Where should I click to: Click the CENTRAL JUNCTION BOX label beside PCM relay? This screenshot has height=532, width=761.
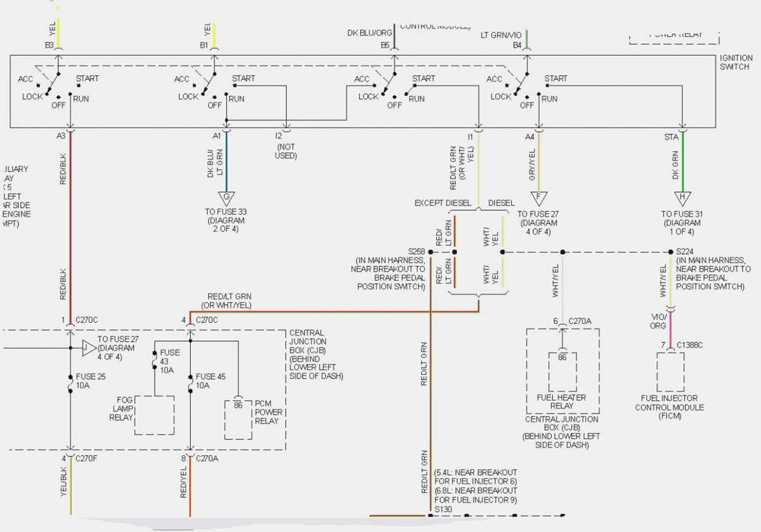[316, 354]
